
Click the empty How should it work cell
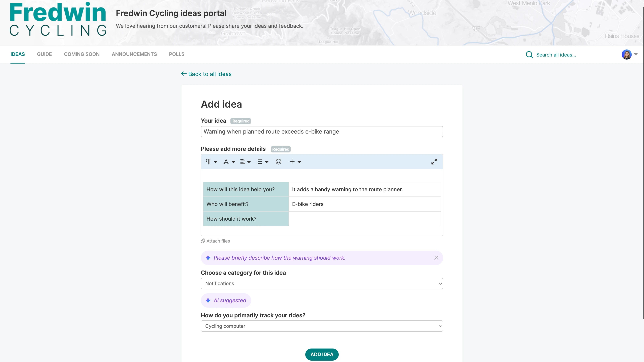365,219
